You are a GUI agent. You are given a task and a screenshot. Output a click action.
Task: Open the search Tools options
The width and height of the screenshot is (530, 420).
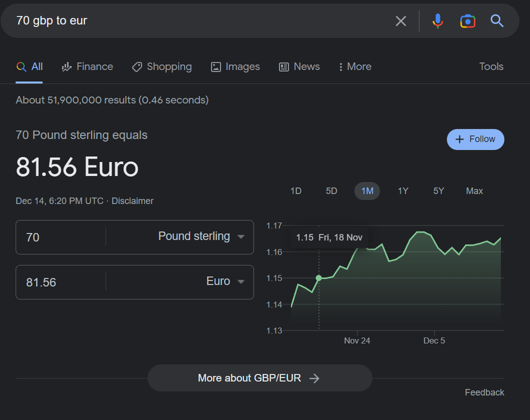[x=491, y=67]
